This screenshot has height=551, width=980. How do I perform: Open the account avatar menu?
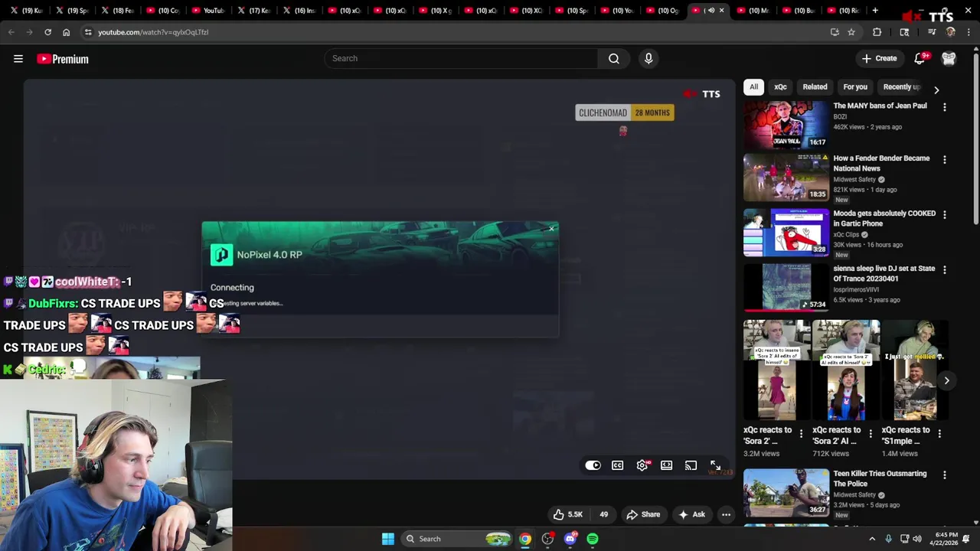point(949,58)
